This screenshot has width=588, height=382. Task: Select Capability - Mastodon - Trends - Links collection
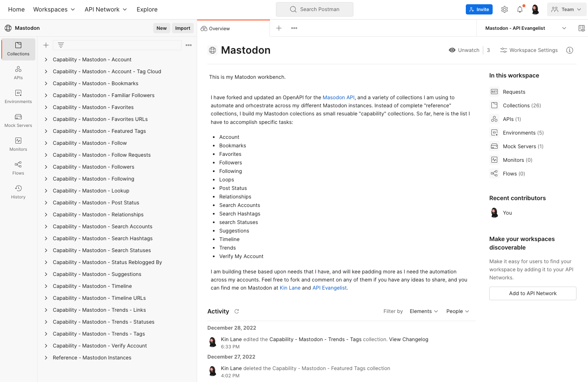99,310
